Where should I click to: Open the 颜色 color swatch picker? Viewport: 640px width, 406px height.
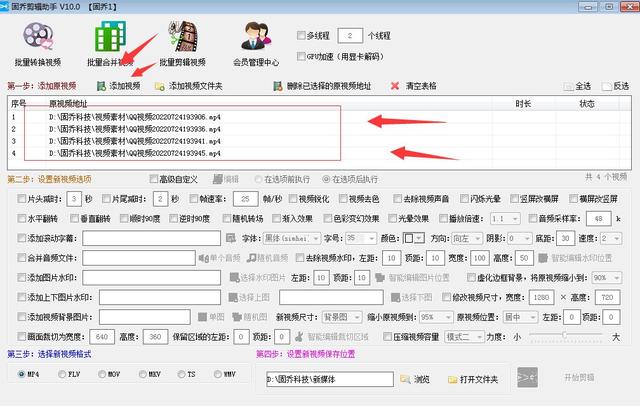coord(413,238)
